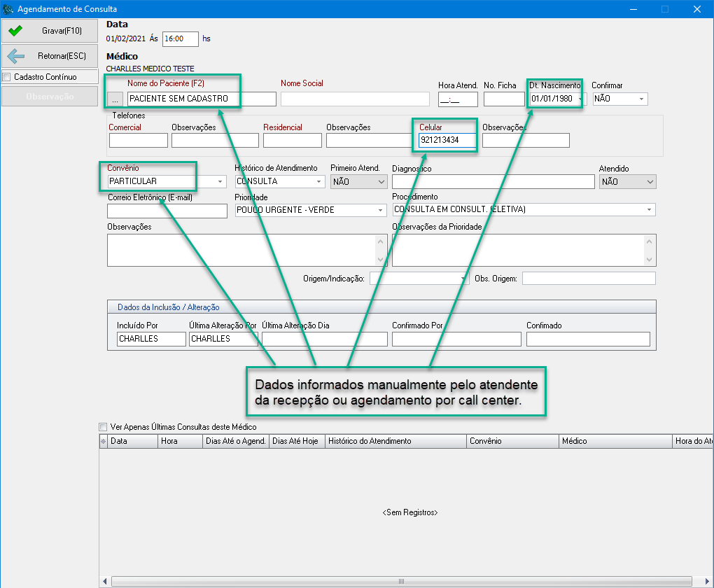Enable the Cadastro Contínuo checkbox
The width and height of the screenshot is (714, 588).
[6, 77]
